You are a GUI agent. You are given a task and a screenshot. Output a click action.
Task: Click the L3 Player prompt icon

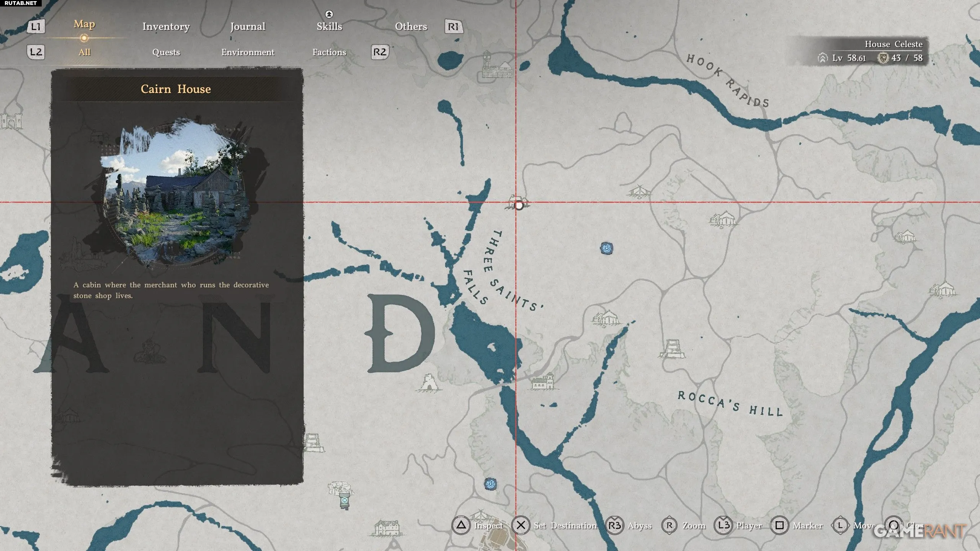(724, 525)
